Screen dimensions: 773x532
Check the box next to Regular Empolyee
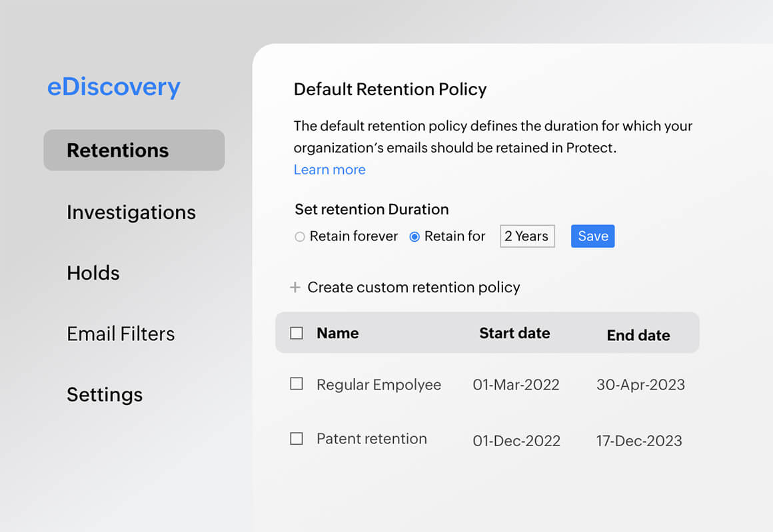point(296,384)
